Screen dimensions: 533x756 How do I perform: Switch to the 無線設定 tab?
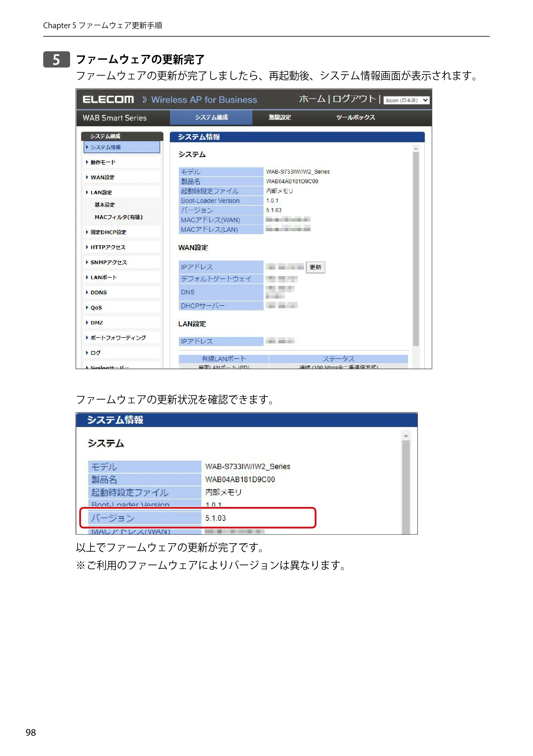[280, 117]
